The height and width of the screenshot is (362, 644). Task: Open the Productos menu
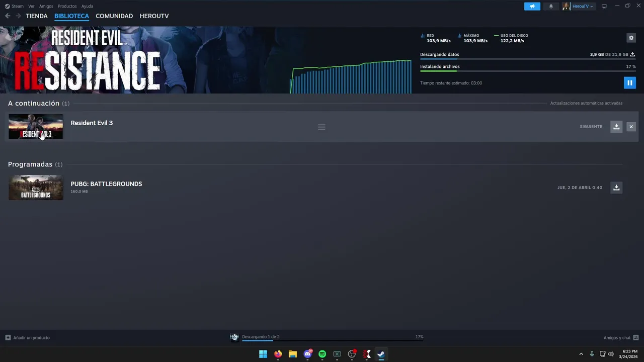click(67, 7)
